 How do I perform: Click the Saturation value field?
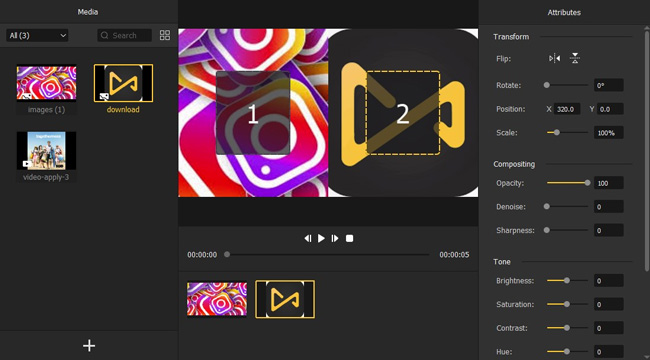(x=609, y=304)
